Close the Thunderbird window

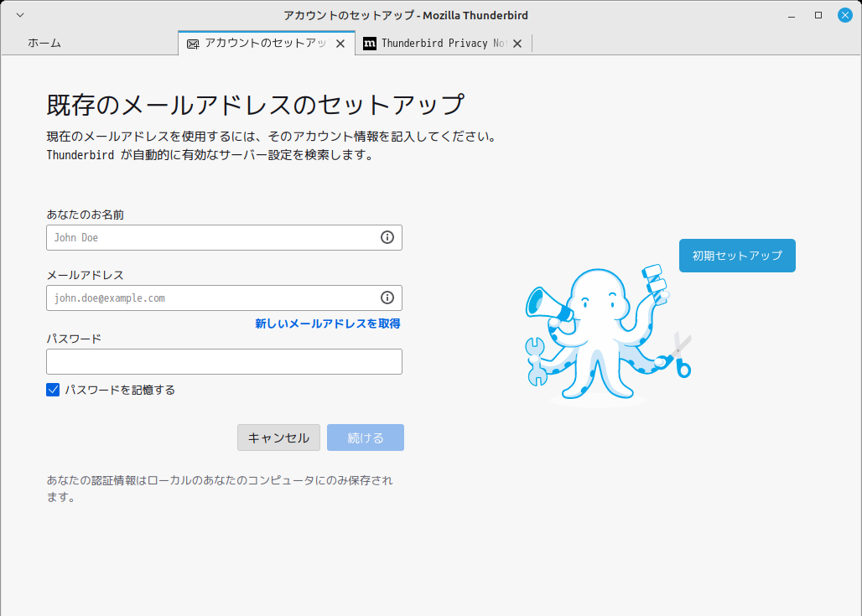pyautogui.click(x=845, y=15)
